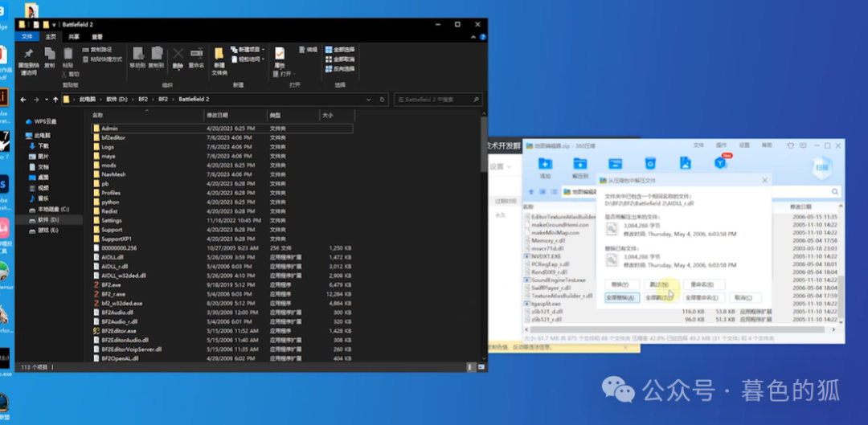
Task: Open the 操作 menu in 360压缩
Action: coord(721,145)
